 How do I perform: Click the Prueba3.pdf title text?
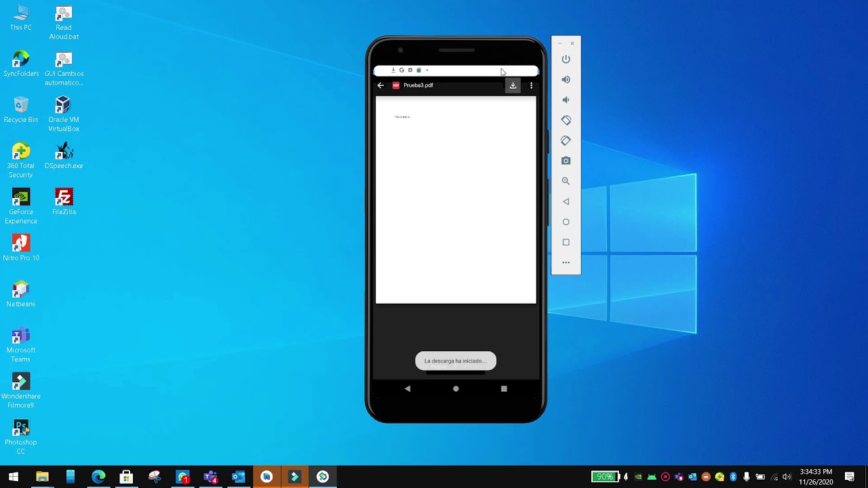click(x=418, y=85)
